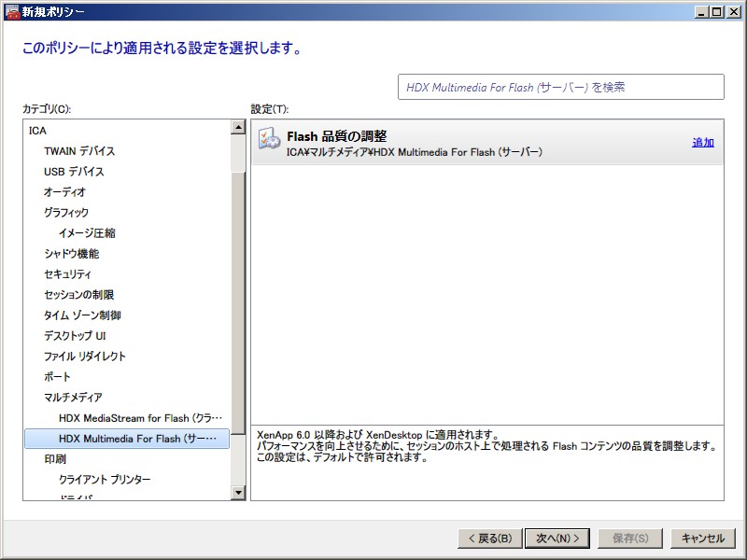
Task: Open セッションの制限 category
Action: pos(78,295)
